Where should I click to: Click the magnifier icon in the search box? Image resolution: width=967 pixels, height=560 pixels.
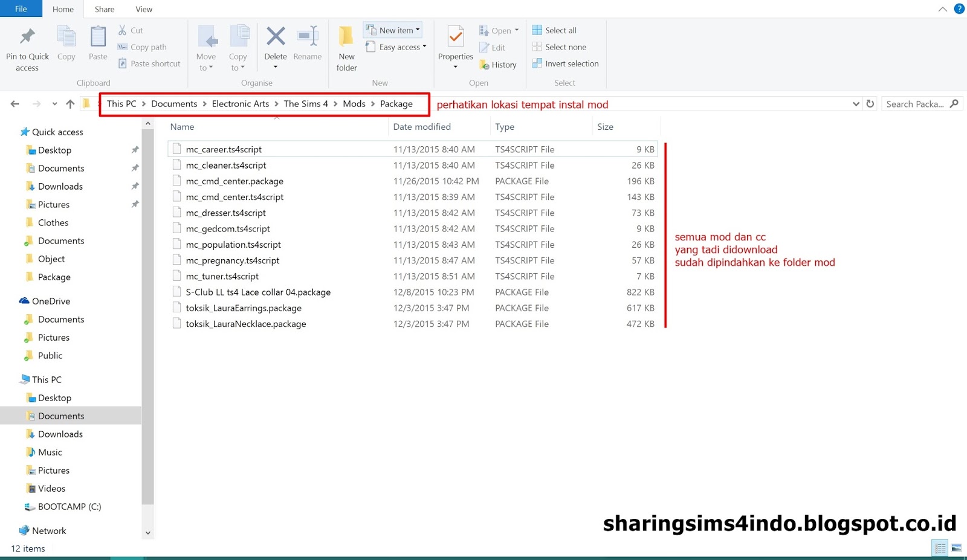point(954,104)
